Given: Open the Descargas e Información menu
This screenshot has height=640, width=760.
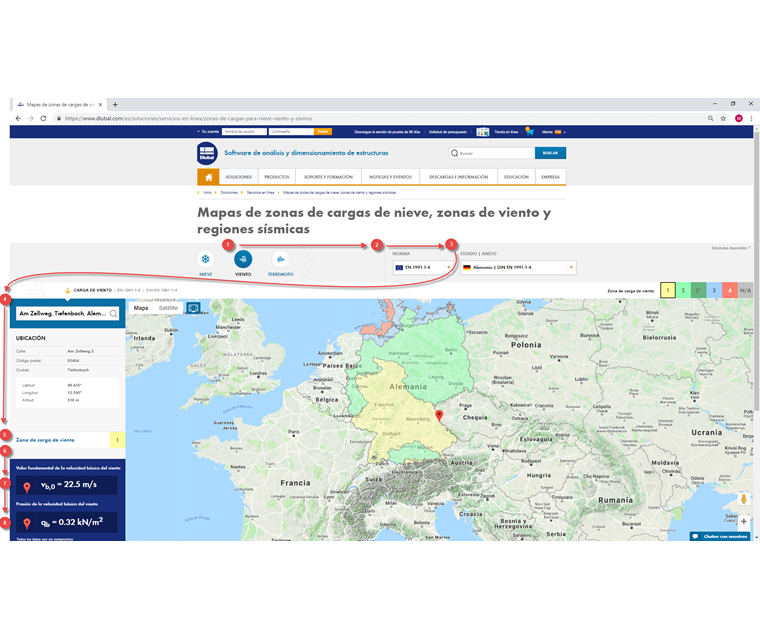Looking at the screenshot, I should pos(459,177).
